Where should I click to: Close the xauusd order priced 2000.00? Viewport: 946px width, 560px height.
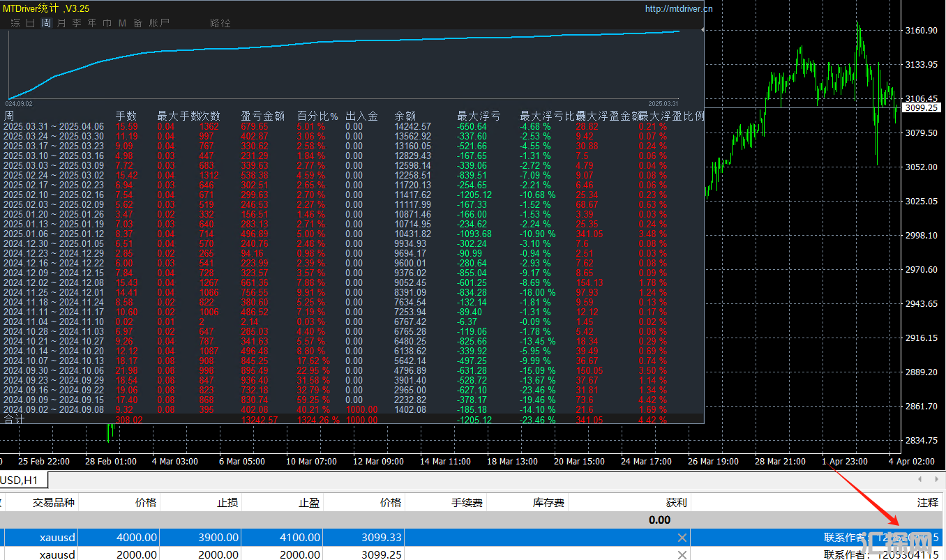[x=682, y=555]
